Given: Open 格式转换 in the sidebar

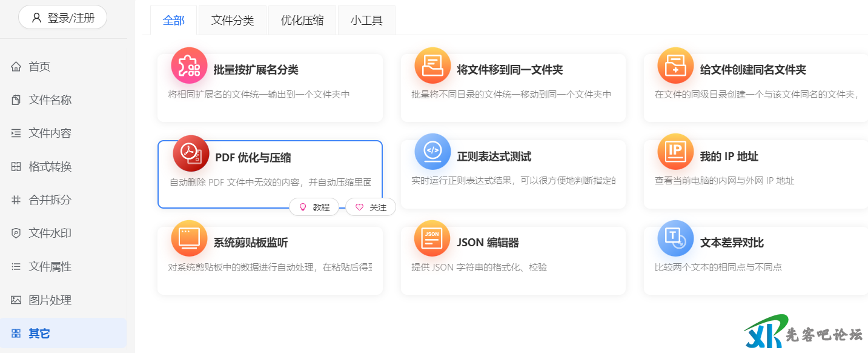Looking at the screenshot, I should click(50, 167).
